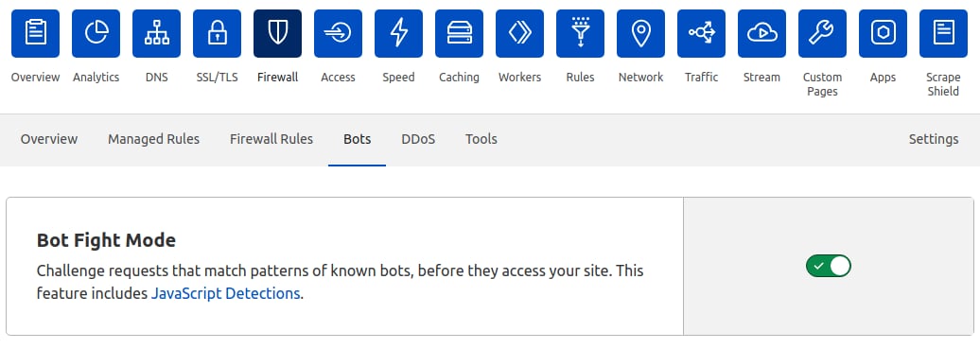Open the Overview clipboard icon
The image size is (980, 349).
[36, 34]
